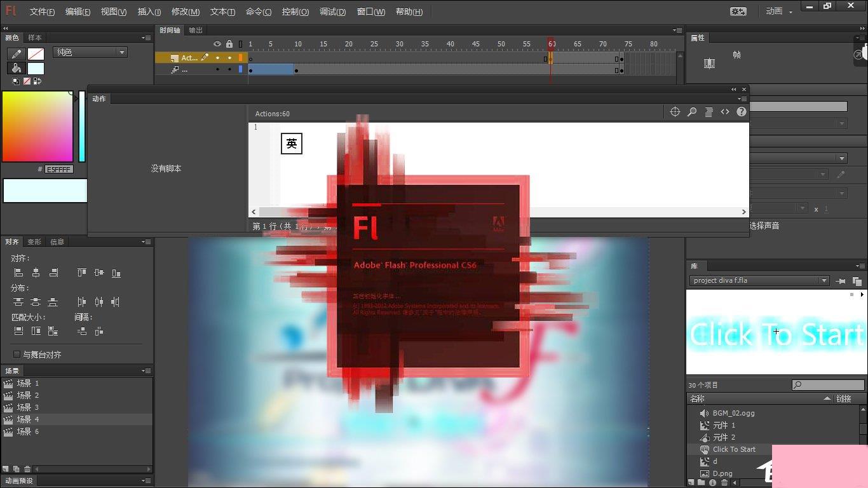The width and height of the screenshot is (868, 488).
Task: Click the auto format icon in Actions panel
Action: (709, 112)
